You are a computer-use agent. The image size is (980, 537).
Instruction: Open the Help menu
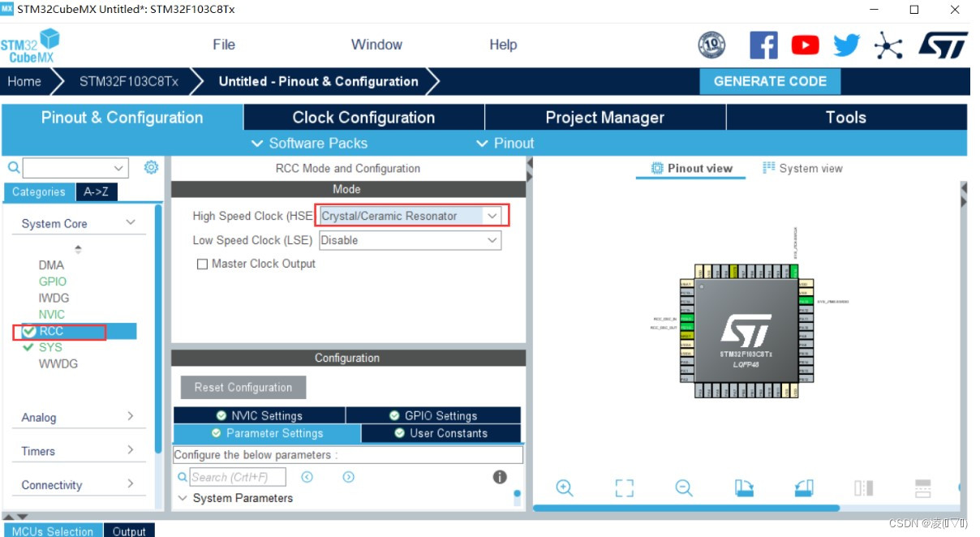pos(503,45)
